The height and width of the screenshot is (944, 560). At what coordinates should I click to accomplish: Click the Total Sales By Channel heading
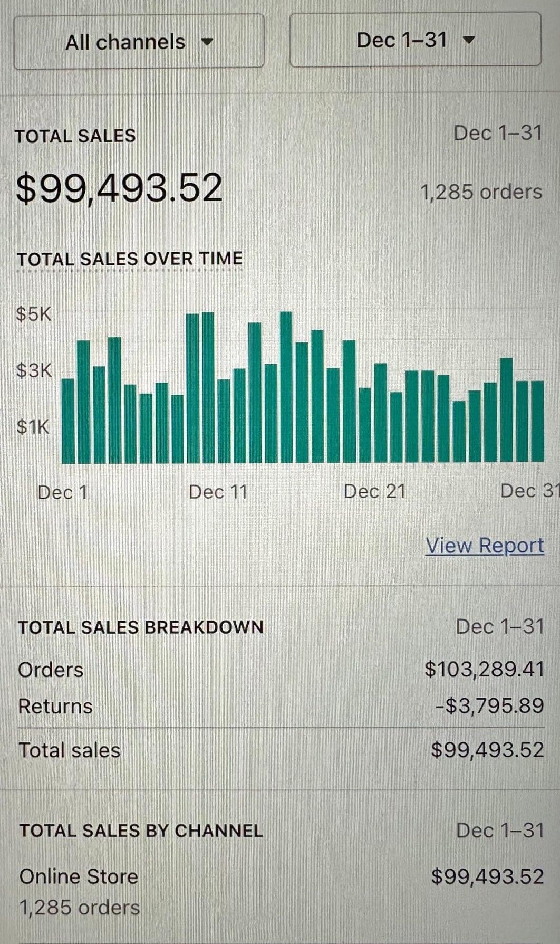point(141,831)
